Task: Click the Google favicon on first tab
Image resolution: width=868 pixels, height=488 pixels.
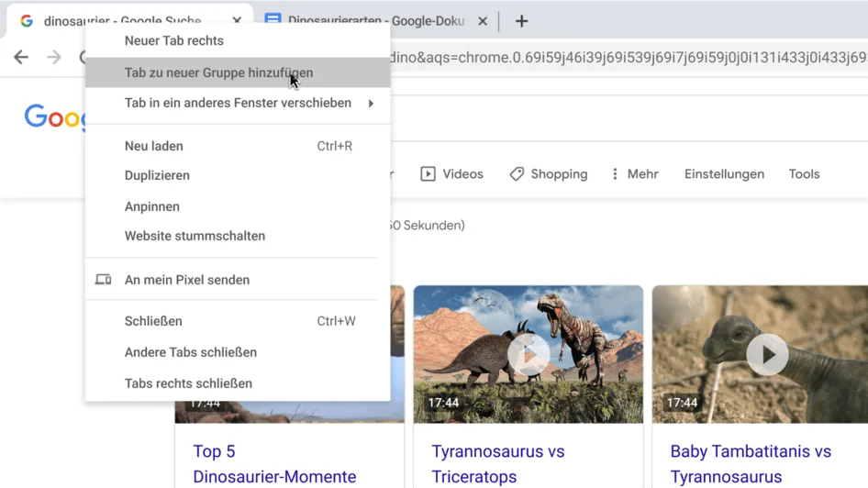Action: [26, 21]
